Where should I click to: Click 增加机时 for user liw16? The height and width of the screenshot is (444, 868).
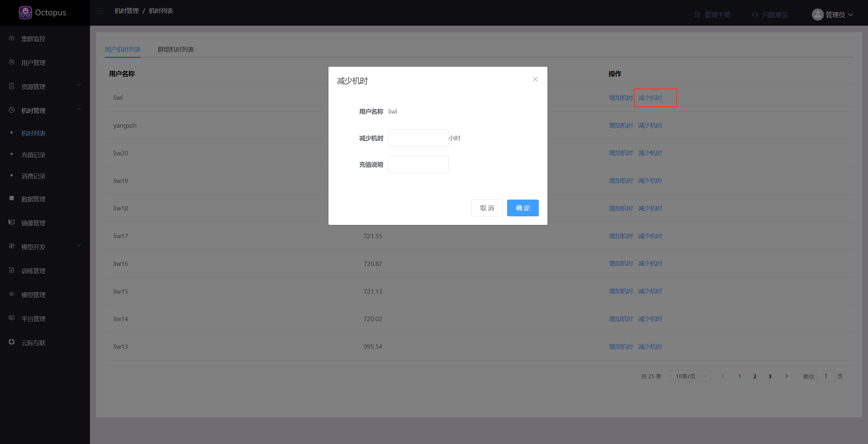621,264
